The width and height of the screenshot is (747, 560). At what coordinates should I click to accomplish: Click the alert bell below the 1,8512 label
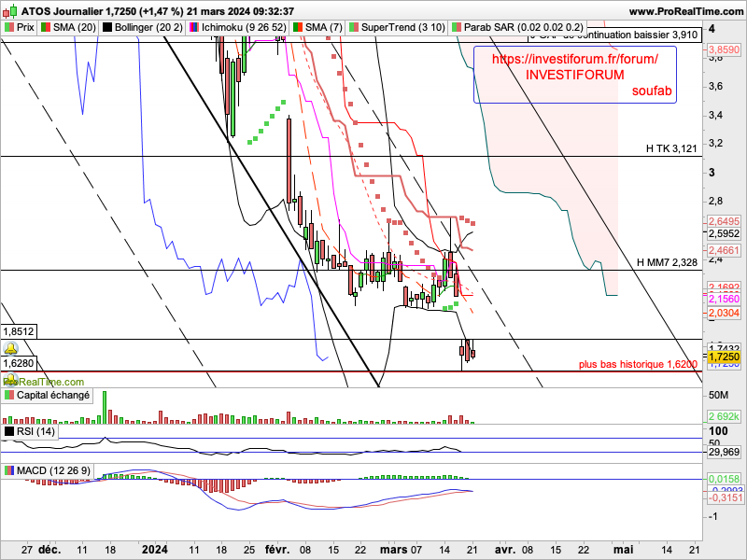12,347
